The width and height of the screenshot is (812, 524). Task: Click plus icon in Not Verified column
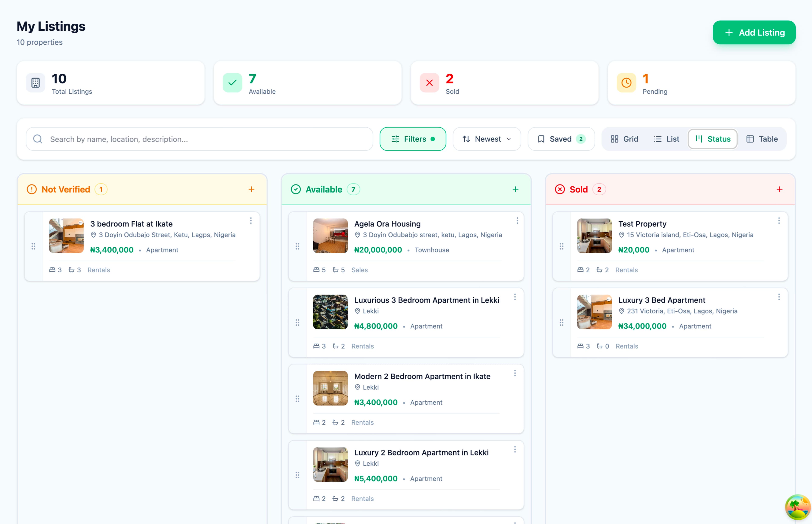(251, 189)
